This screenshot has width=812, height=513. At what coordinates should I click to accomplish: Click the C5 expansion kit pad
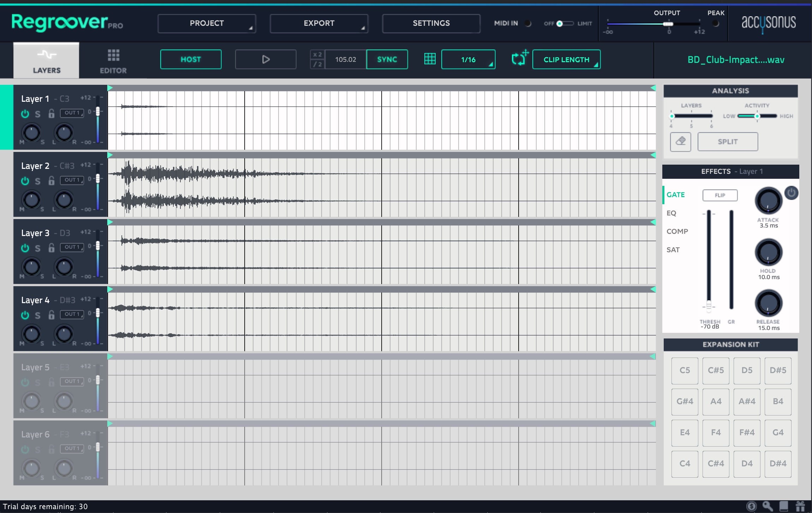pyautogui.click(x=685, y=371)
